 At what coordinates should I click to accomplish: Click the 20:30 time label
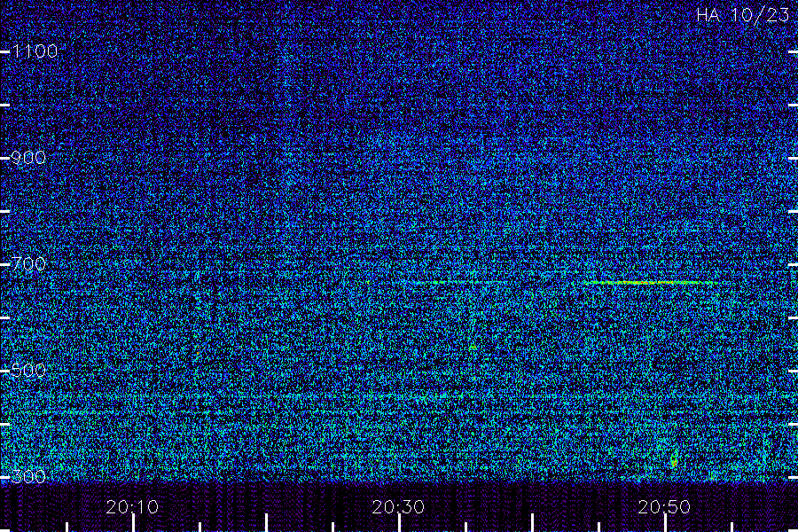[x=398, y=507]
